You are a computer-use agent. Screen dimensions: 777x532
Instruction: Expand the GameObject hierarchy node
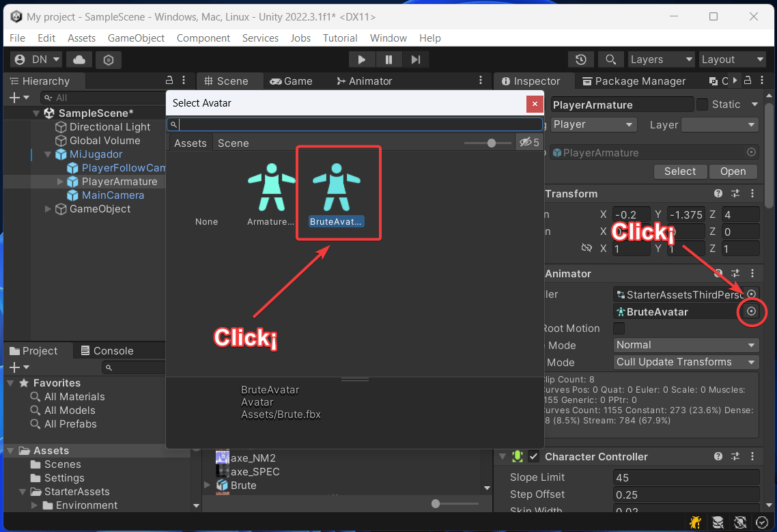48,209
